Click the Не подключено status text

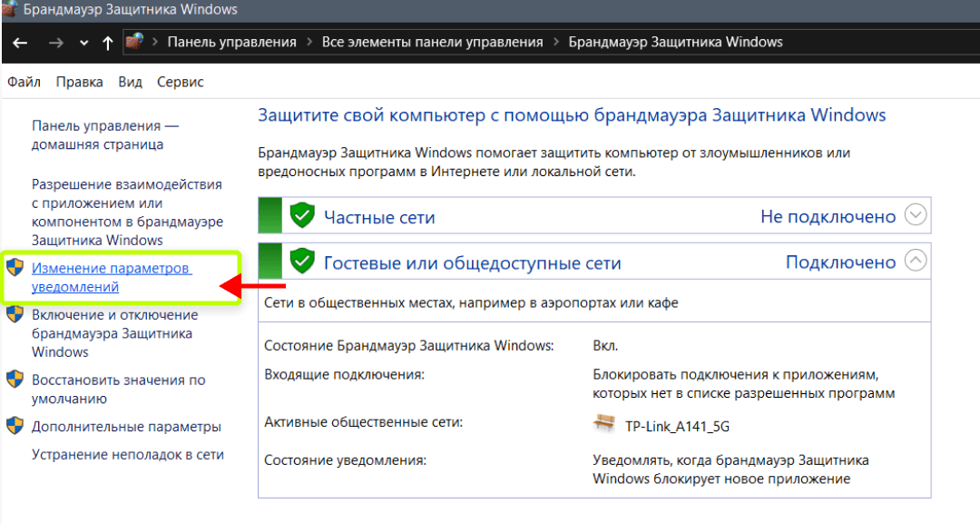(828, 216)
